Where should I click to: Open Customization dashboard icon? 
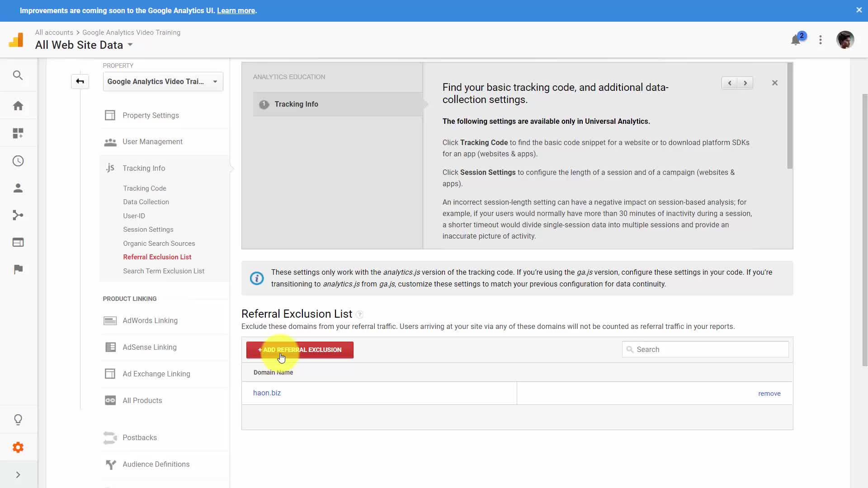[18, 133]
